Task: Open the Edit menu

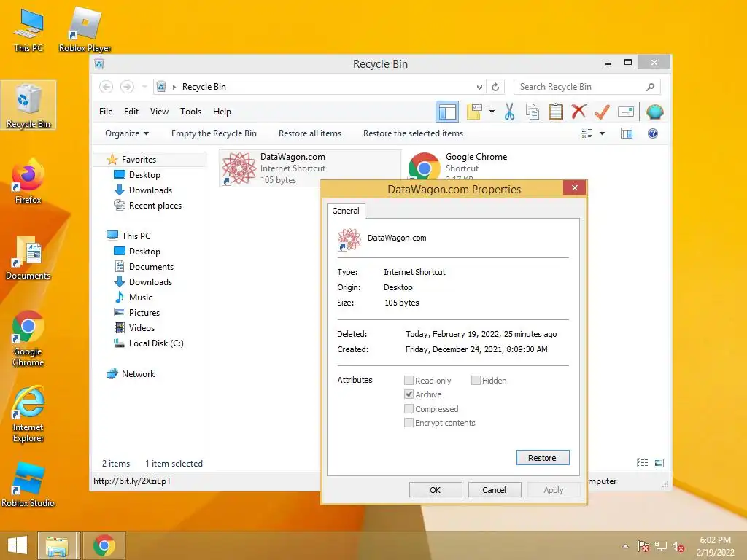Action: tap(131, 112)
